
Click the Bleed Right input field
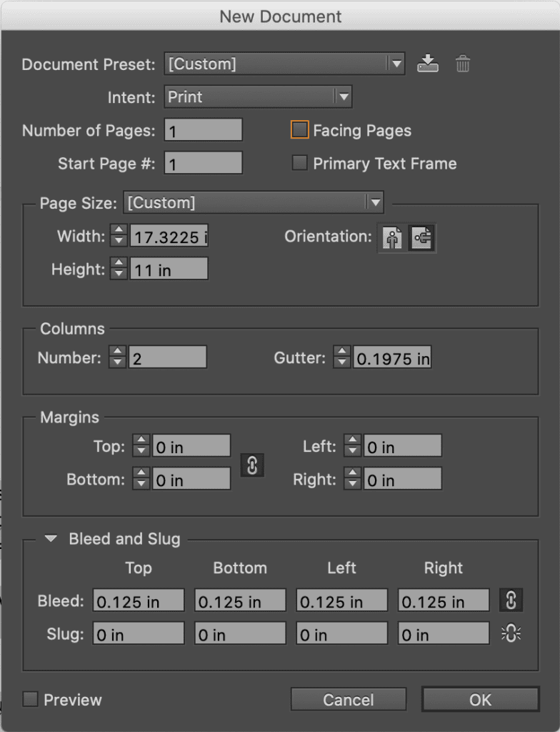(444, 600)
